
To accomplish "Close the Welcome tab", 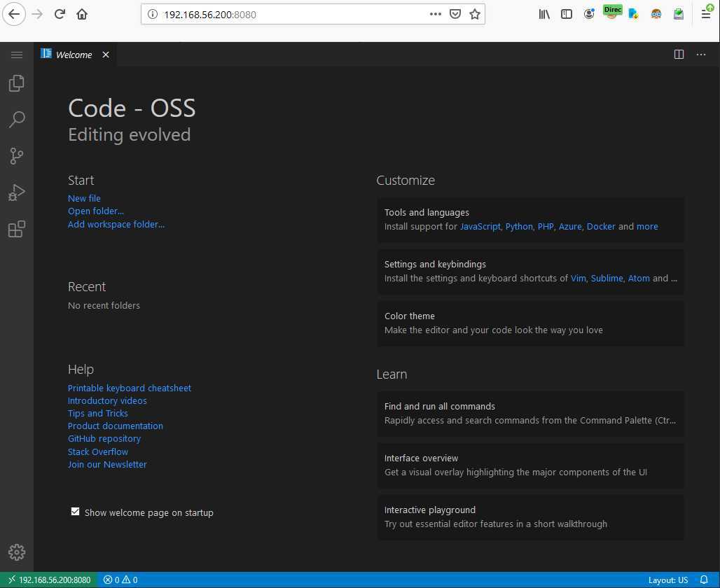I will [106, 55].
